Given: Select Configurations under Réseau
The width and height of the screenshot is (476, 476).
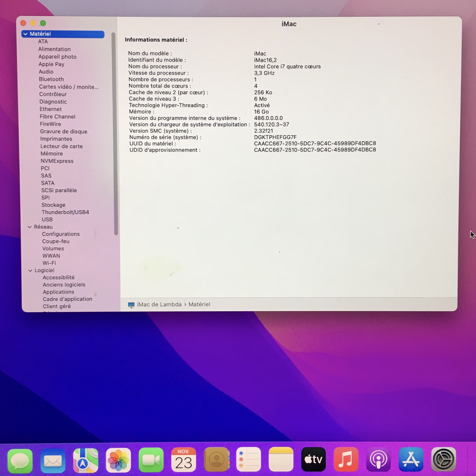Looking at the screenshot, I should click(x=61, y=234).
